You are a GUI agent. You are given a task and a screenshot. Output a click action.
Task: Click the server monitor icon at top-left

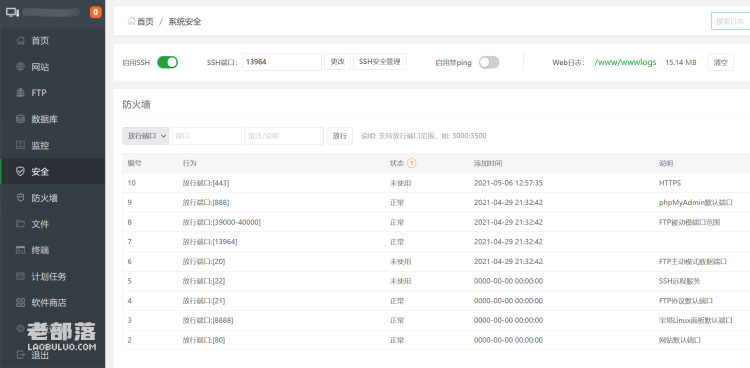coord(12,12)
